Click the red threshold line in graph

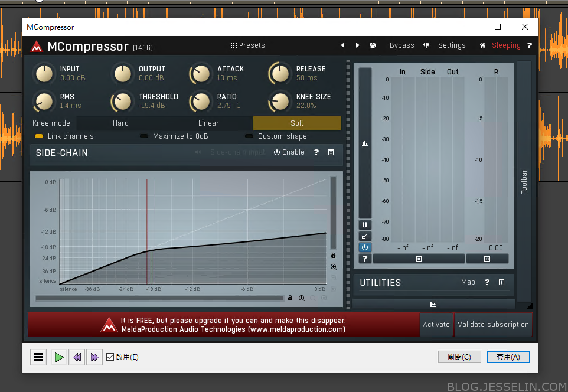pos(146,231)
